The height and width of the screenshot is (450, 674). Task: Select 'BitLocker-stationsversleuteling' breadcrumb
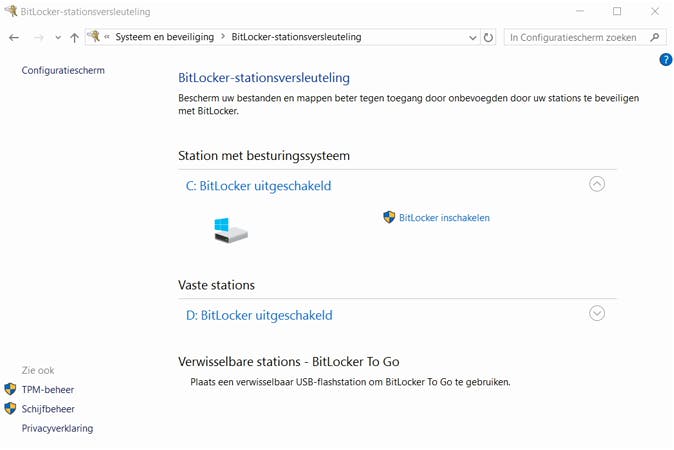click(x=296, y=37)
